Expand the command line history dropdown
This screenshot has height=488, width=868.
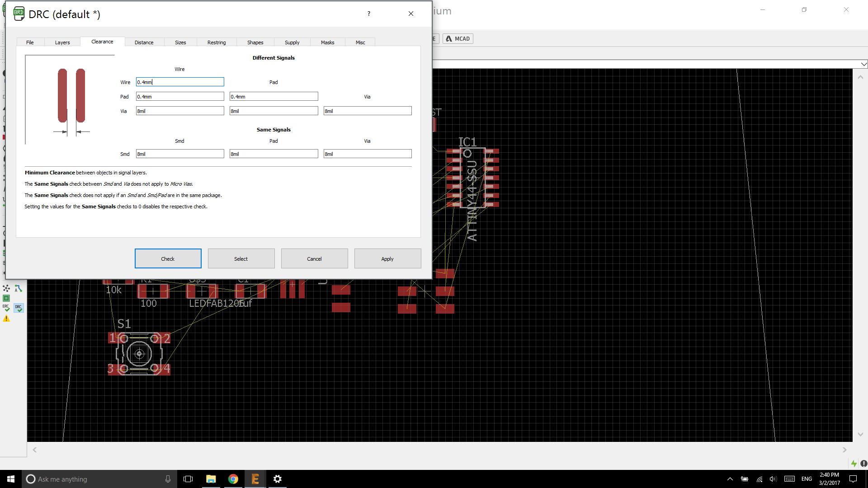tap(863, 64)
